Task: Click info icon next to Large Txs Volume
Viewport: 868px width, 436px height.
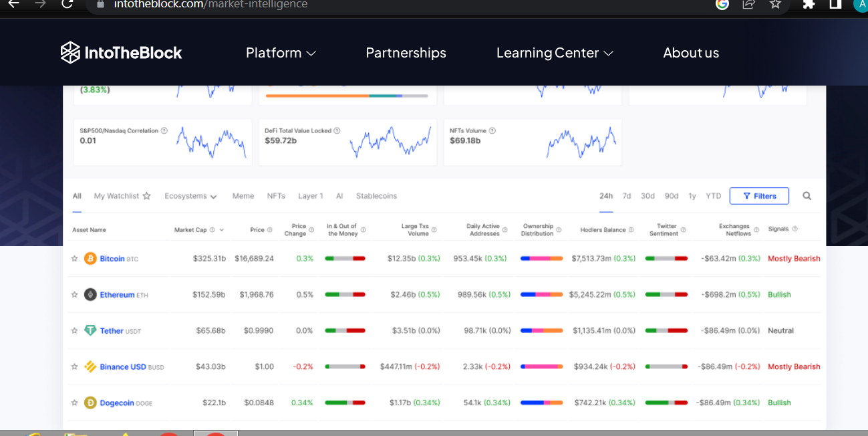Action: (x=434, y=230)
